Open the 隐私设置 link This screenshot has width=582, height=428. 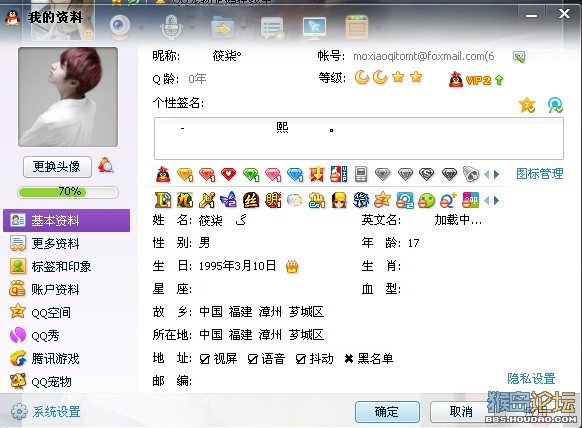(x=531, y=378)
